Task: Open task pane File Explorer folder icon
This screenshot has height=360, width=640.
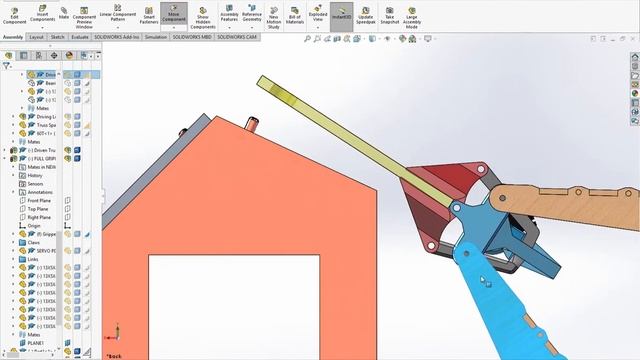Action: tap(635, 76)
